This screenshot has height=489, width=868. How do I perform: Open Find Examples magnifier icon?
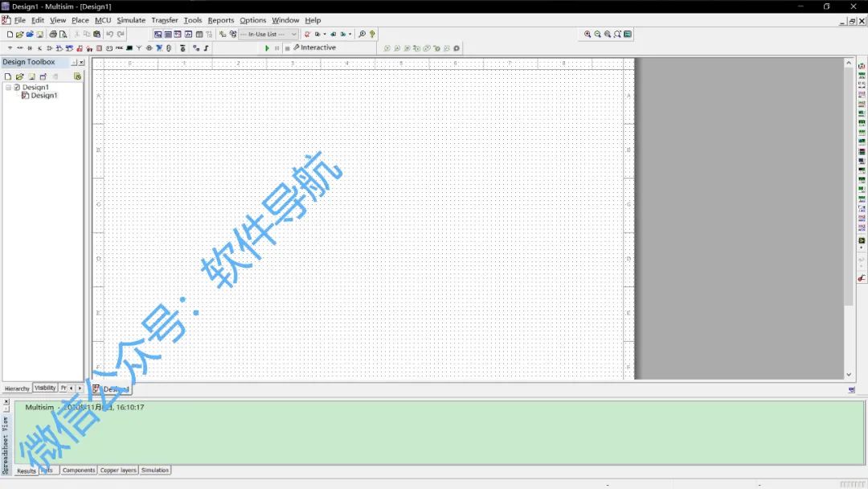pos(362,35)
